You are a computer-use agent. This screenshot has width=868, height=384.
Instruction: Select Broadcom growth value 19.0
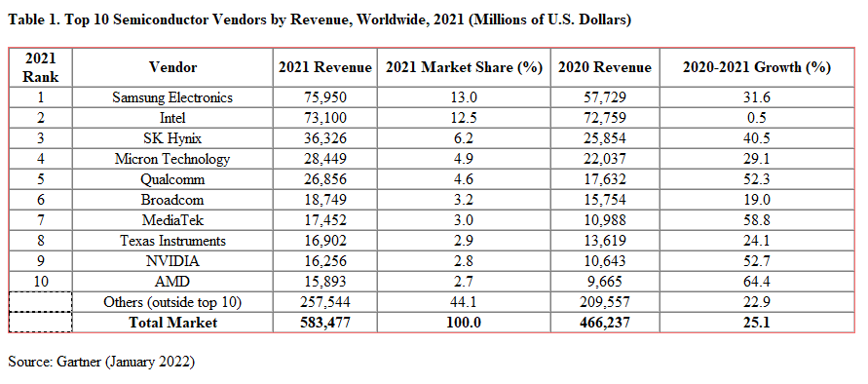pos(757,200)
